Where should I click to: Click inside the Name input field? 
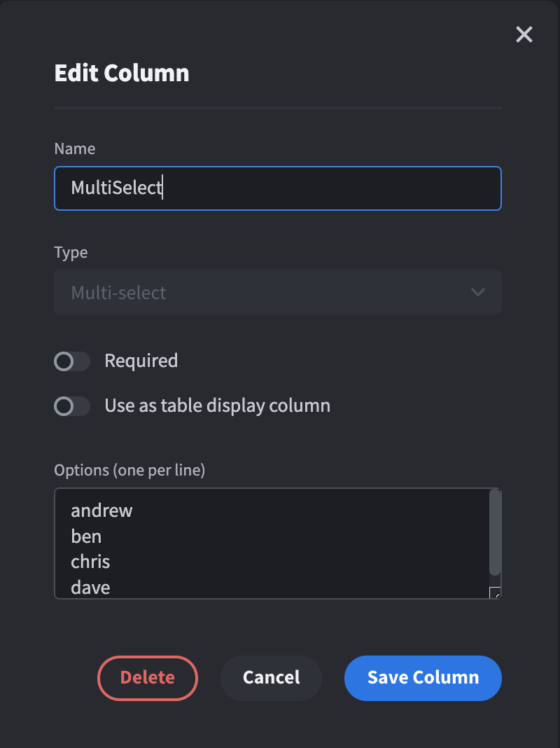click(278, 188)
